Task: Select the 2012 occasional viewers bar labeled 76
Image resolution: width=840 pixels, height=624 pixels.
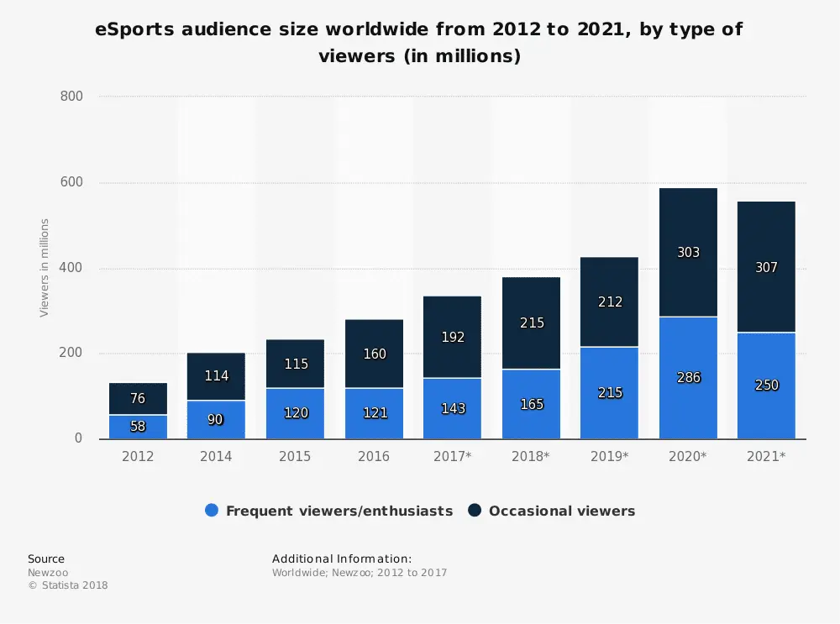Action: pos(139,398)
